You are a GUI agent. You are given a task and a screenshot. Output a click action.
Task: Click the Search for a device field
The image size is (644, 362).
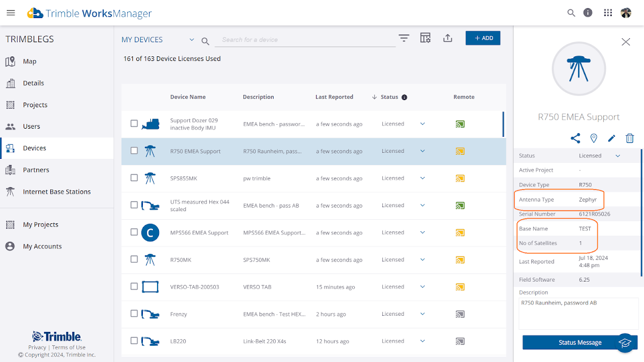tap(305, 40)
